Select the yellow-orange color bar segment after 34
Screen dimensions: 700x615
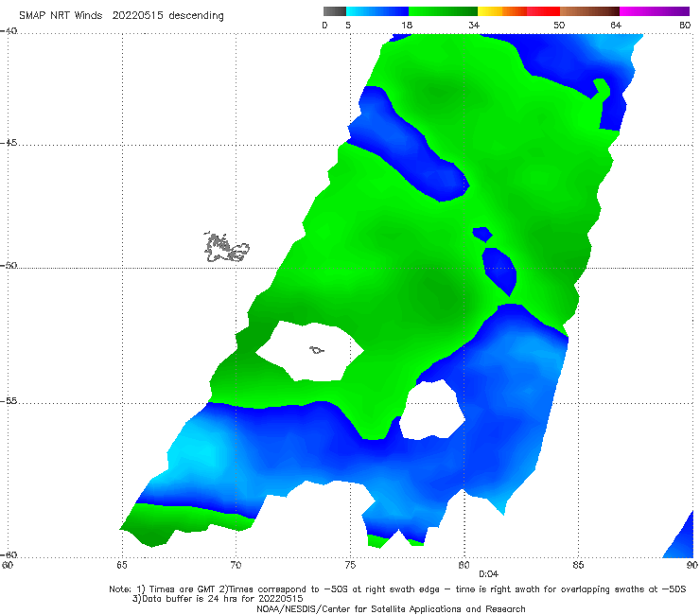(x=502, y=11)
